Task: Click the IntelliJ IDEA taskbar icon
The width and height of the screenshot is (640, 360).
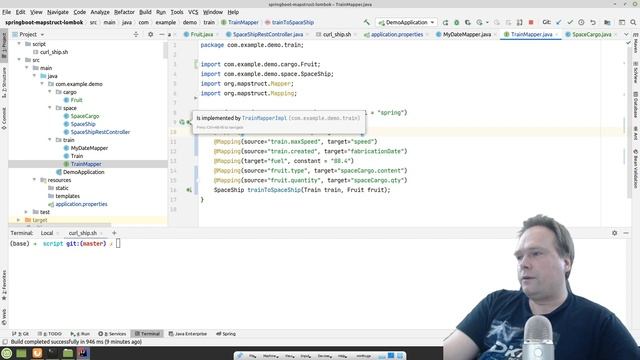Action: [x=83, y=353]
